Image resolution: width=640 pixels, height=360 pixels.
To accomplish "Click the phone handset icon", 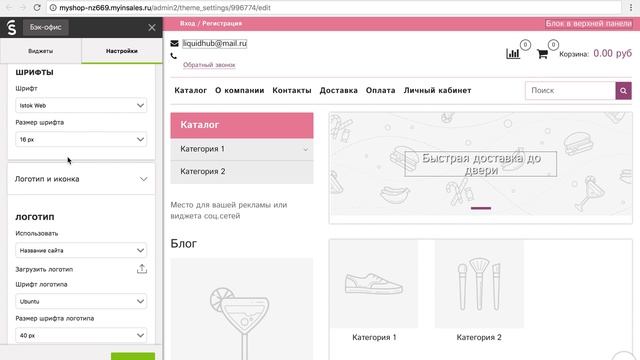I will pyautogui.click(x=174, y=56).
